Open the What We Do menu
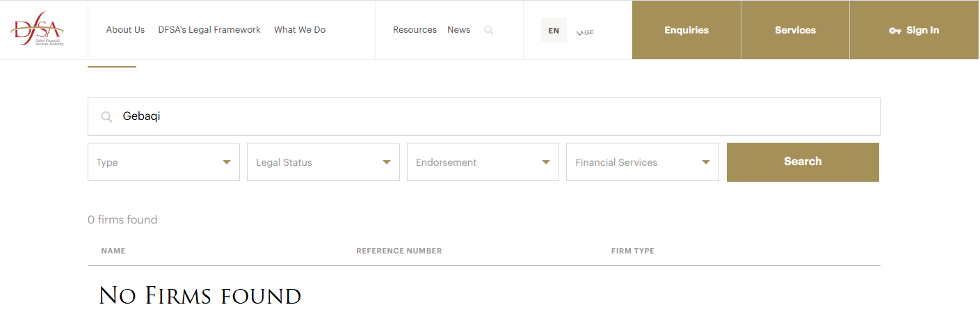The image size is (980, 328). pos(300,30)
